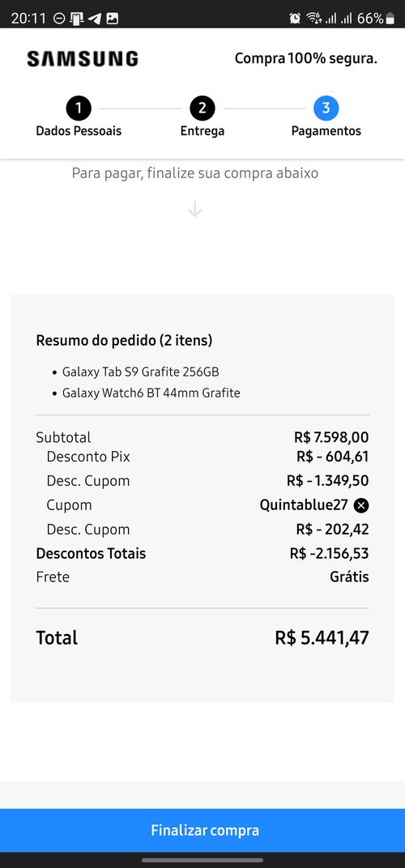Go to step 2 circle icon
Viewport: 405px width, 868px height.
pyautogui.click(x=202, y=108)
